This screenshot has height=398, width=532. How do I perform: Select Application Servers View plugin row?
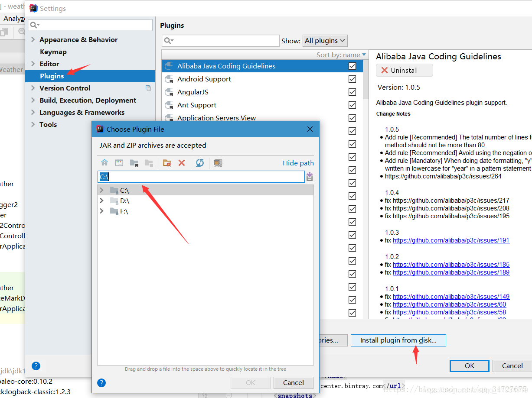[262, 117]
